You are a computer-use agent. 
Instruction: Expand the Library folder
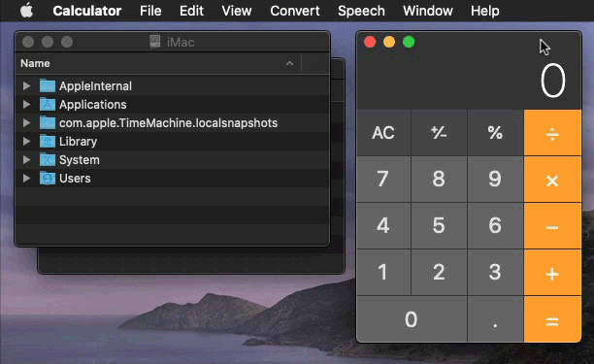click(26, 142)
